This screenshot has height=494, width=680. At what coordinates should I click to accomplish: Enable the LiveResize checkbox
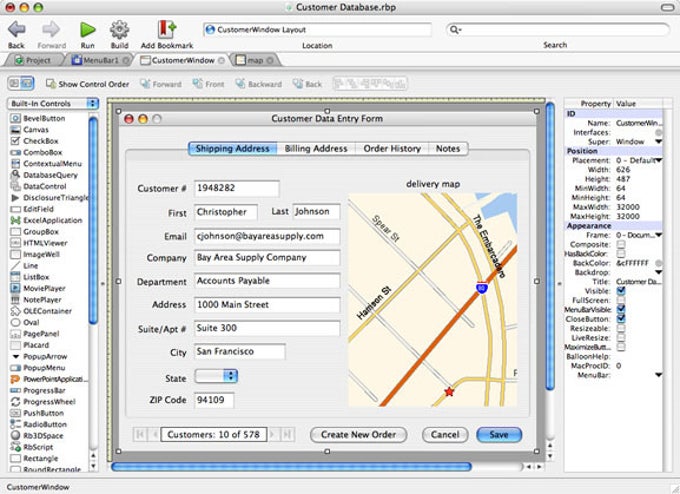tap(621, 337)
